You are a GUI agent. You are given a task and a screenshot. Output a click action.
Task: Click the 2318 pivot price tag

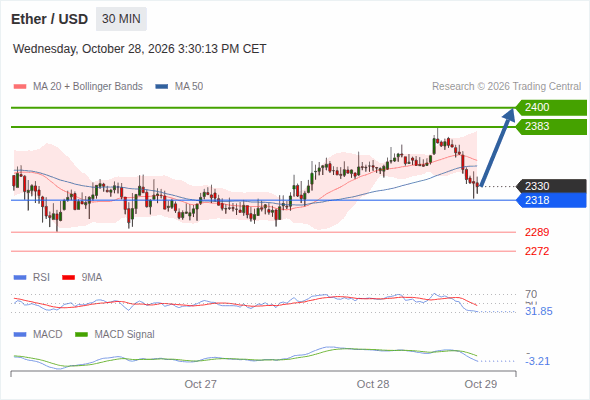pyautogui.click(x=551, y=200)
